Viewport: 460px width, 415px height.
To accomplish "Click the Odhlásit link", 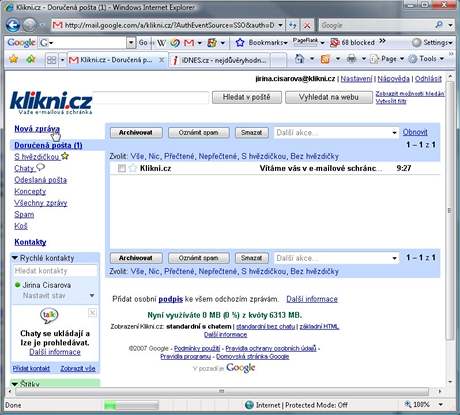I will click(x=428, y=79).
